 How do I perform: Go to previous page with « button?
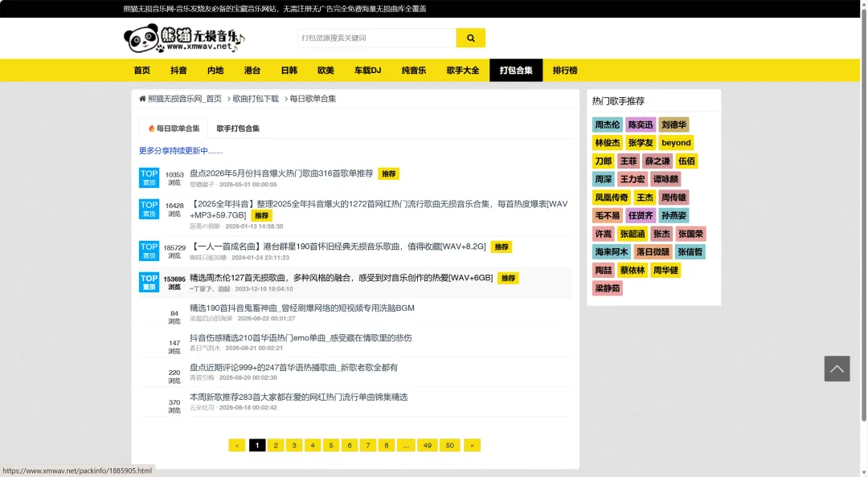[237, 446]
